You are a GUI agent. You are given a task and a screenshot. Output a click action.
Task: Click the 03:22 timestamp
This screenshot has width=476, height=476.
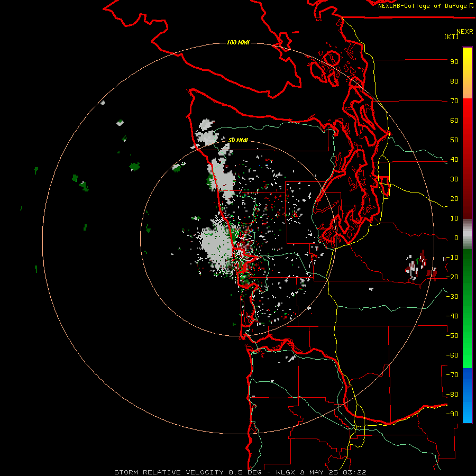click(354, 472)
